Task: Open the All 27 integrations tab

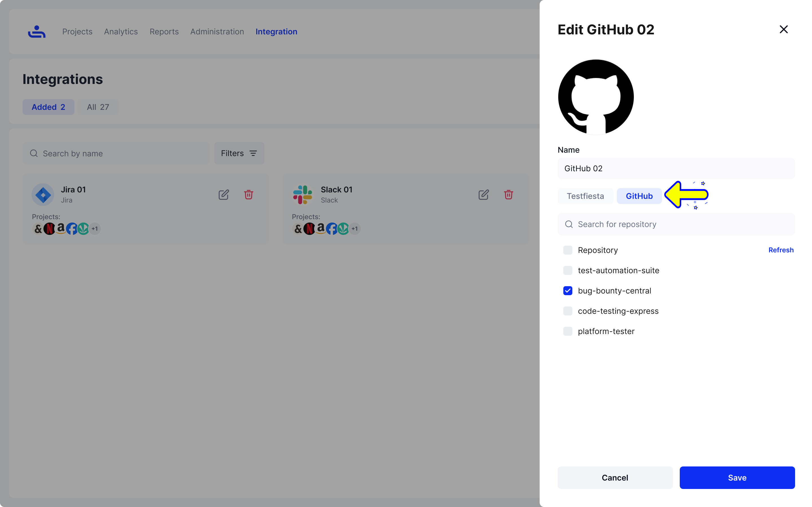Action: (98, 107)
